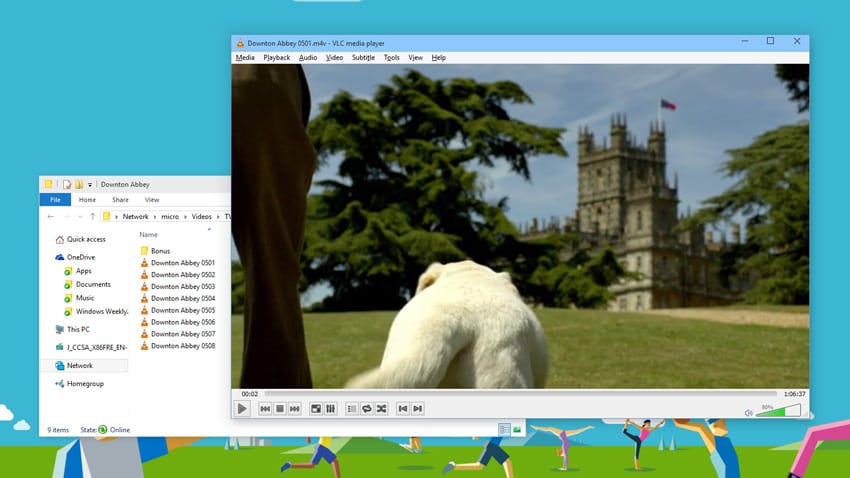Show the VLC playlist

click(352, 409)
